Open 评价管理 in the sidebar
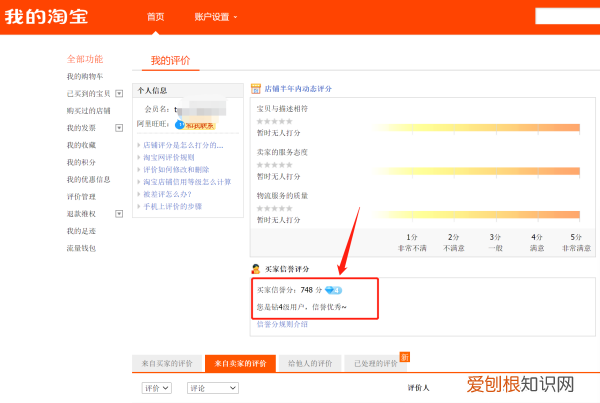This screenshot has height=403, width=600. coord(81,197)
